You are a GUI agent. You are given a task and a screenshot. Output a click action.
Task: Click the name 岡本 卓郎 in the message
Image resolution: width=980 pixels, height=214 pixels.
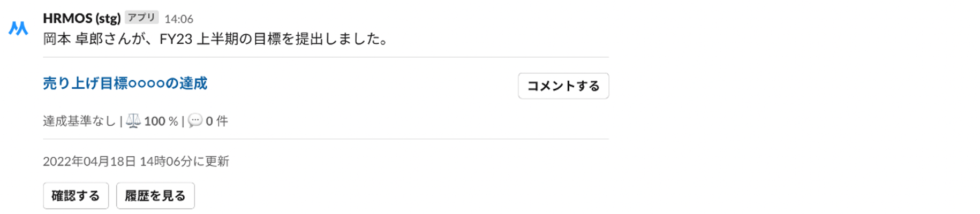pyautogui.click(x=73, y=39)
